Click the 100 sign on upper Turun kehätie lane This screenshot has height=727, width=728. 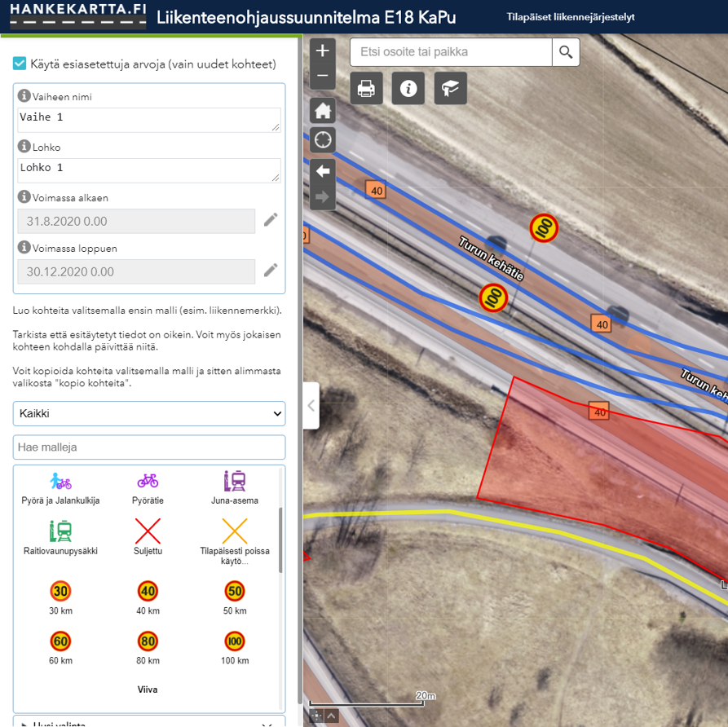pyautogui.click(x=544, y=228)
